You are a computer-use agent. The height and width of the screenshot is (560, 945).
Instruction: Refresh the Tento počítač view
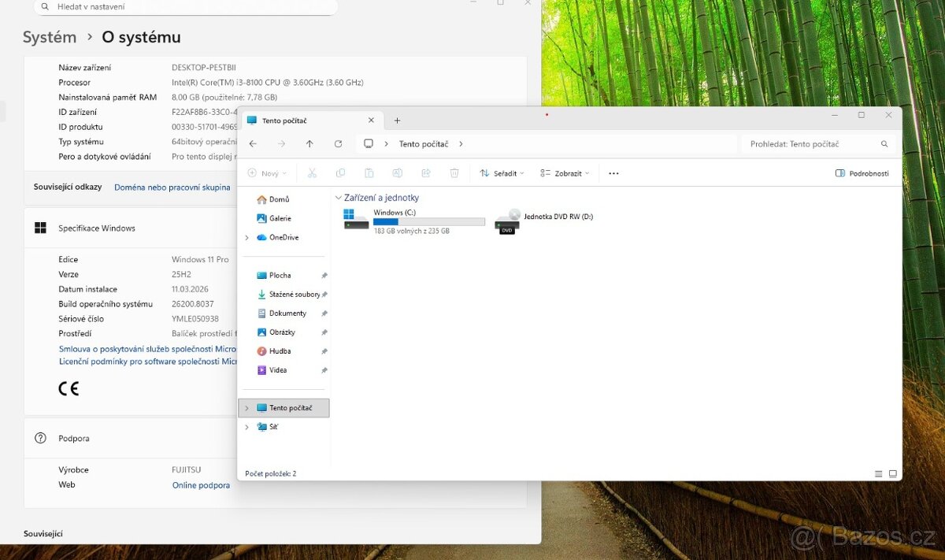[x=338, y=144]
